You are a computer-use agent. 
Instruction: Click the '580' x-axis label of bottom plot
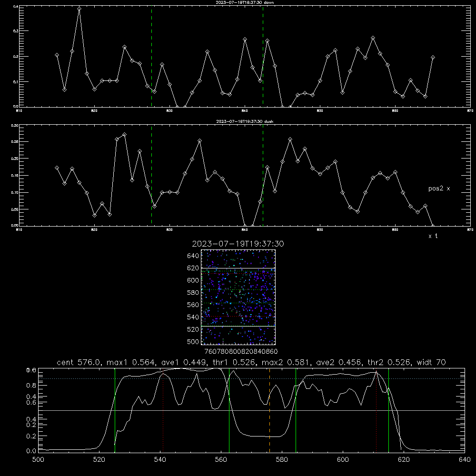pos(282,460)
